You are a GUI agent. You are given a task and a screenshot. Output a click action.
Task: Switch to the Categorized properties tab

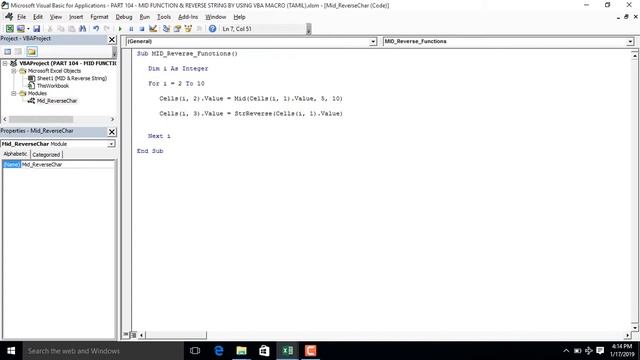[x=46, y=155]
